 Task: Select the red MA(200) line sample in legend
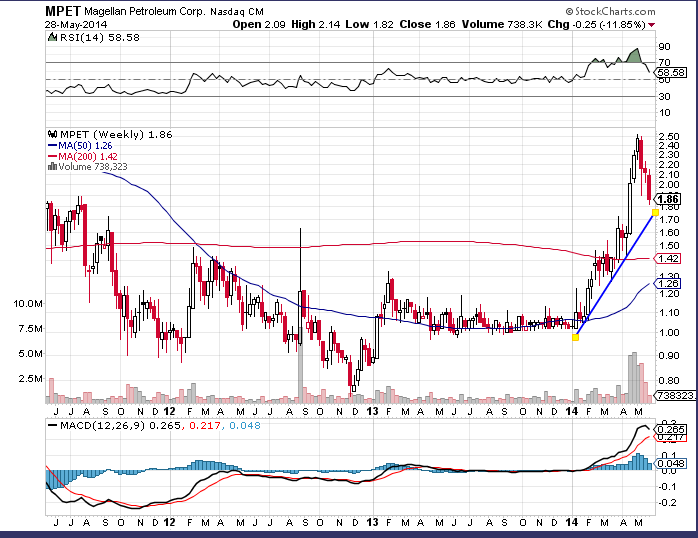53,156
